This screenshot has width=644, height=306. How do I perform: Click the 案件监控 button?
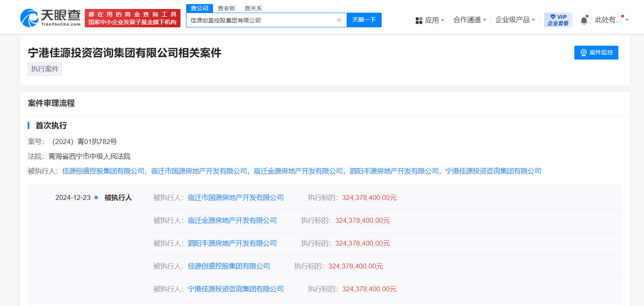pos(596,53)
